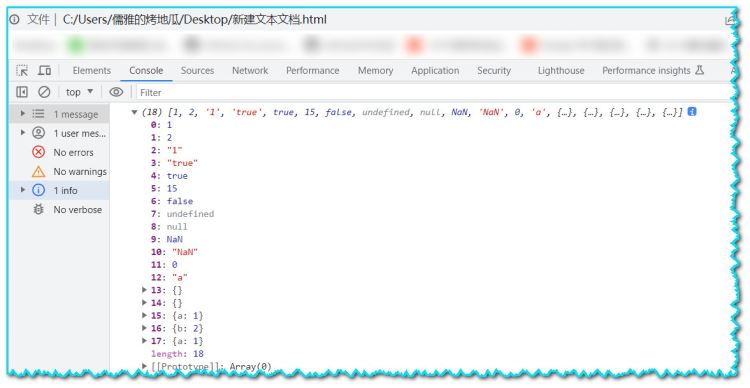Click the yellow No warnings triangle icon

(x=38, y=171)
